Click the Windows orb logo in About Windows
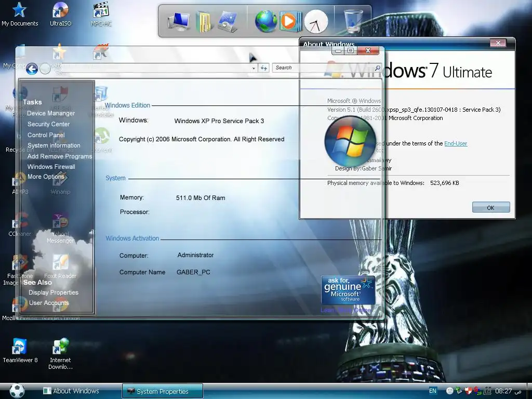This screenshot has width=532, height=399. coord(350,141)
